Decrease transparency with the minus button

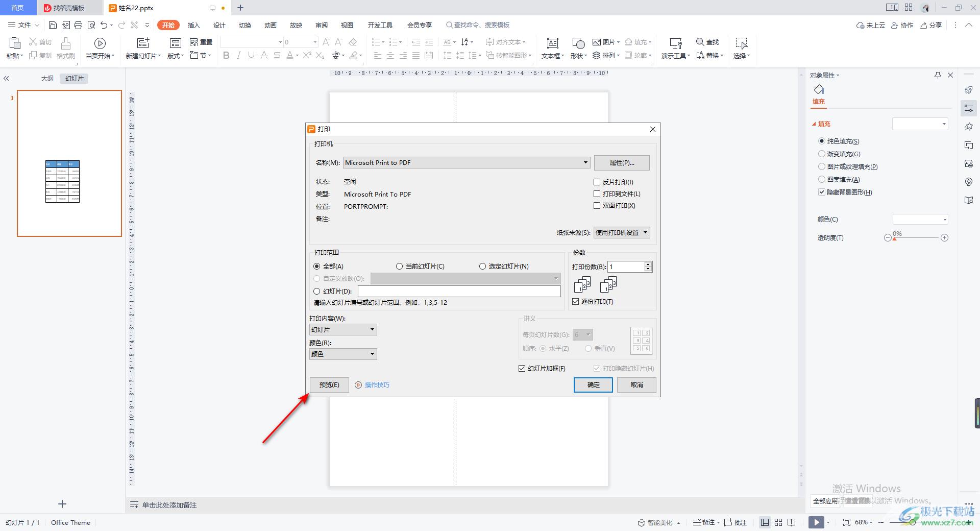(x=888, y=238)
